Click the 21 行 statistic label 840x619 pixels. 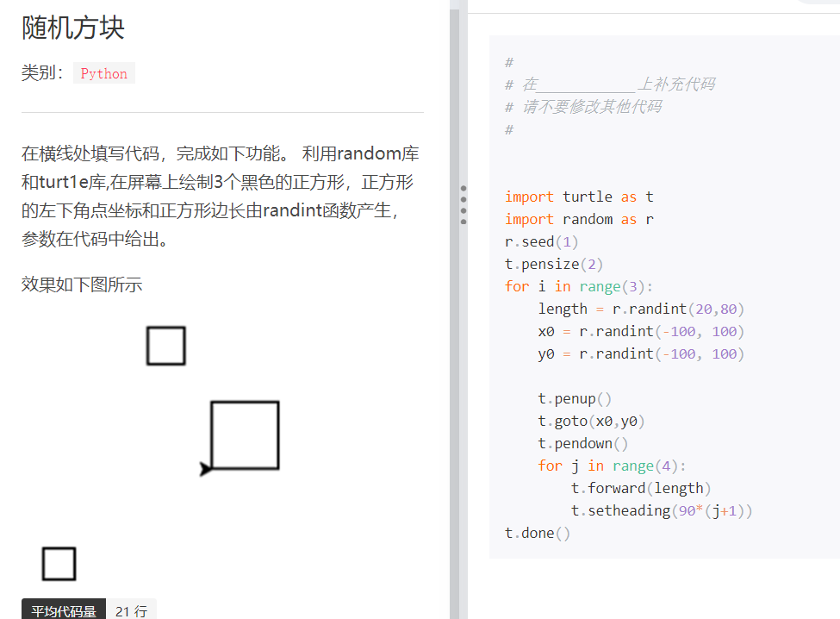(131, 610)
